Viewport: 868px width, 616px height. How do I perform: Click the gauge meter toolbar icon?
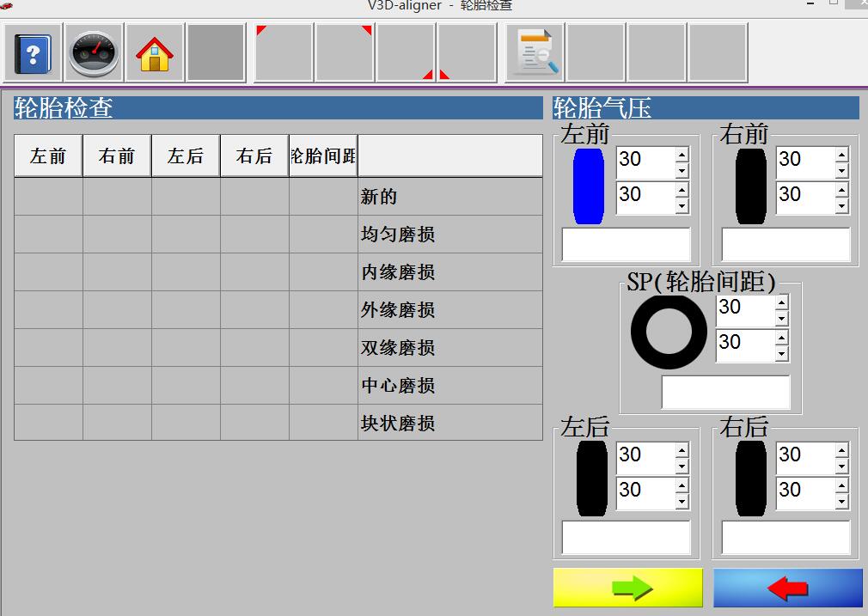coord(95,53)
